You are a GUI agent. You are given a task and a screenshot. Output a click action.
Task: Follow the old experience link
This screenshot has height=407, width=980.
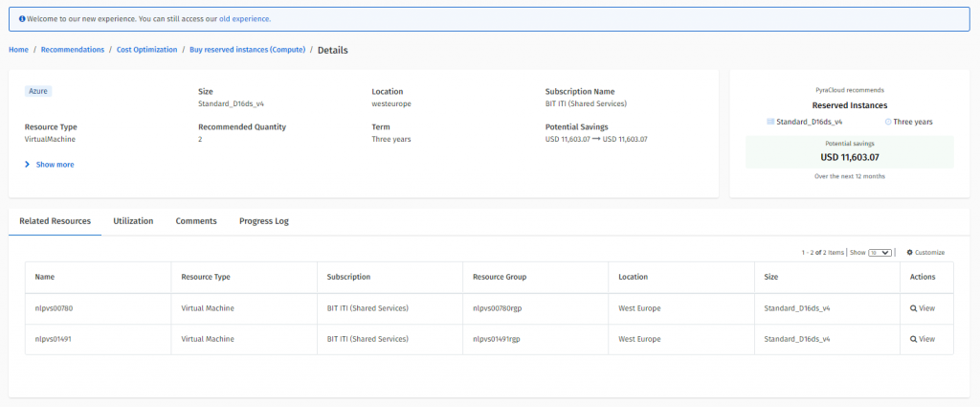tap(245, 18)
